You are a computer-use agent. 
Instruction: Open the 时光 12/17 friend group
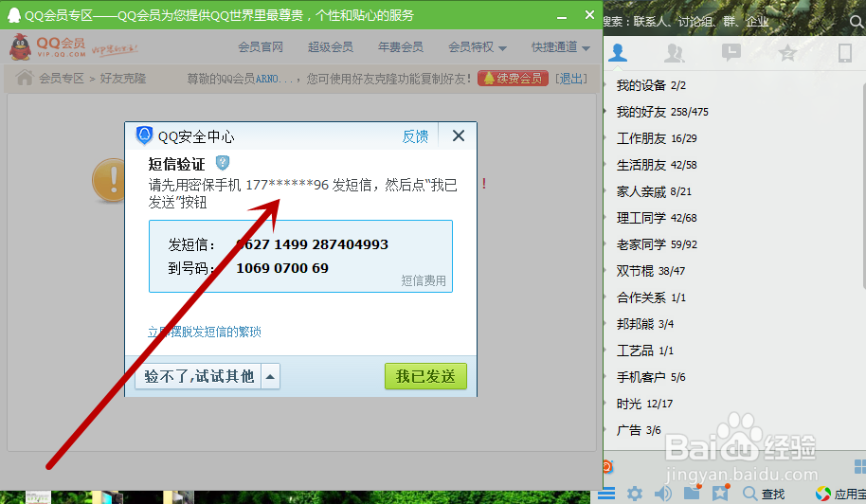click(x=644, y=404)
